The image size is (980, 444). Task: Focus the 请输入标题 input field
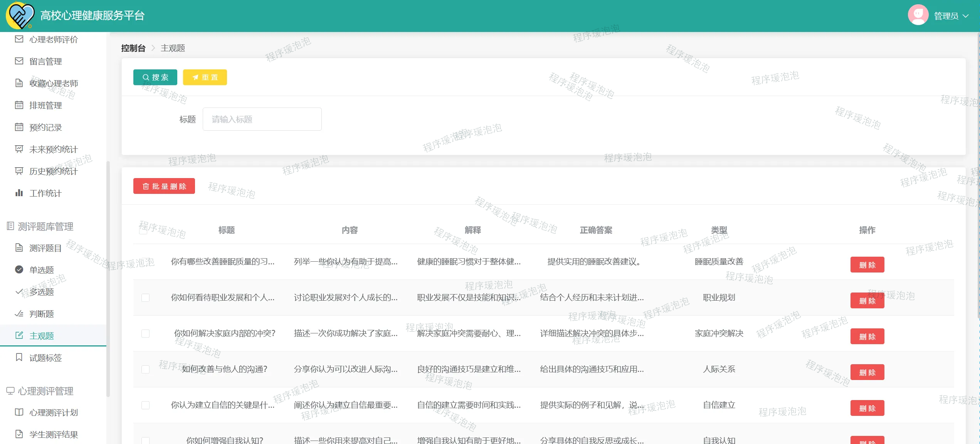(262, 119)
